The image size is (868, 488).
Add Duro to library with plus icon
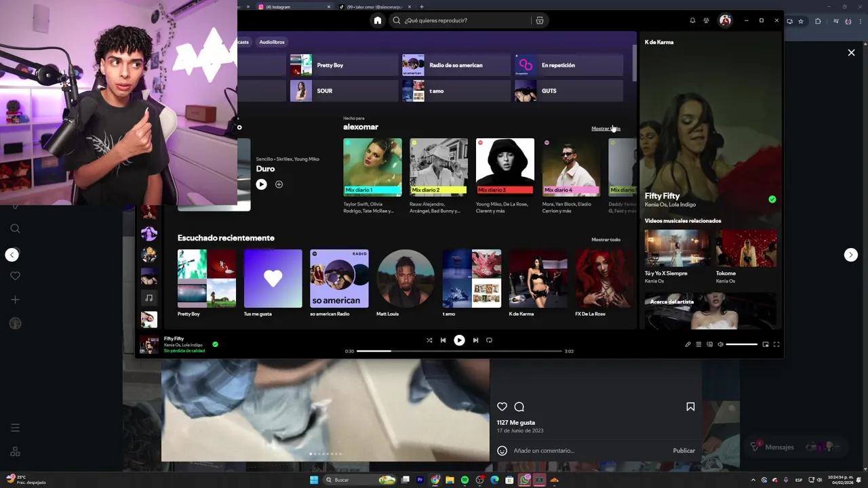[x=279, y=184]
